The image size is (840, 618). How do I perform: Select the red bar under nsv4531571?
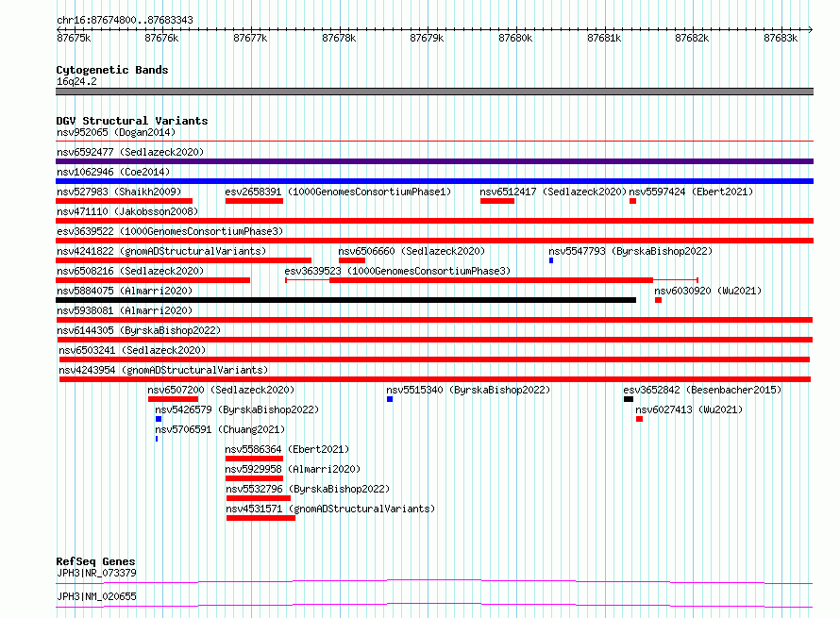click(x=260, y=518)
